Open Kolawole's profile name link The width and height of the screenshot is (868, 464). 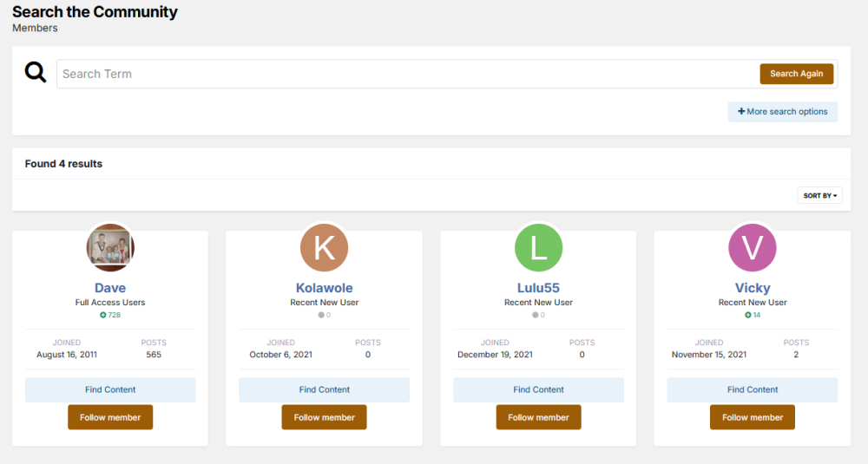324,288
